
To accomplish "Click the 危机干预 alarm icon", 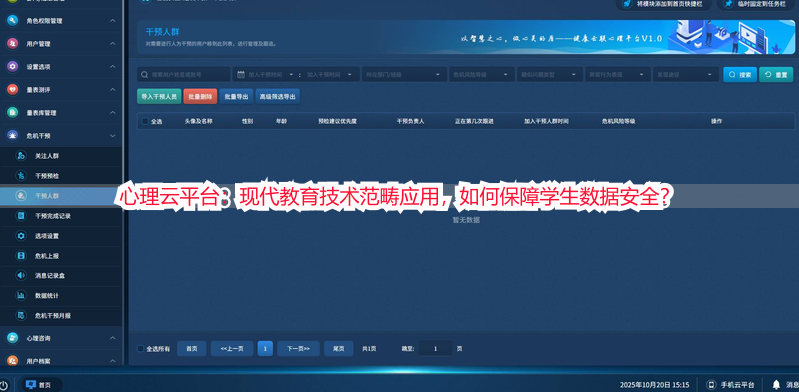I will tap(13, 136).
